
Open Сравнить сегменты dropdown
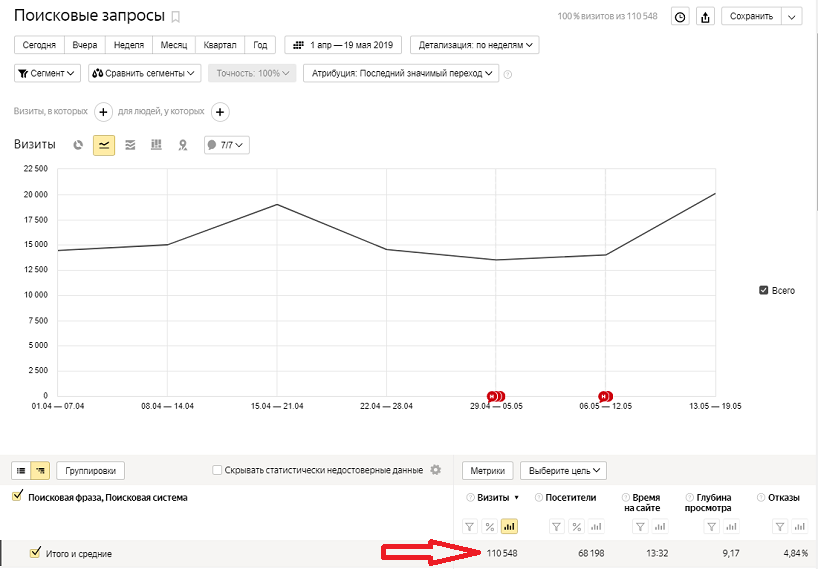(144, 73)
